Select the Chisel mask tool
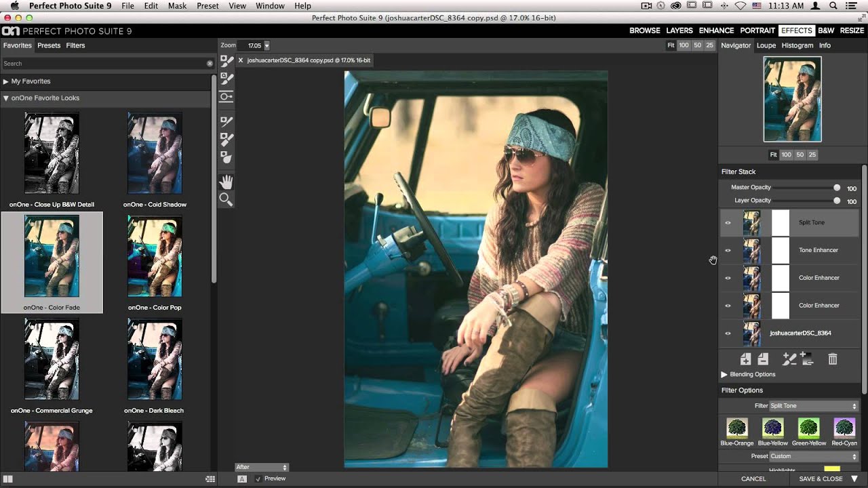 tap(226, 122)
